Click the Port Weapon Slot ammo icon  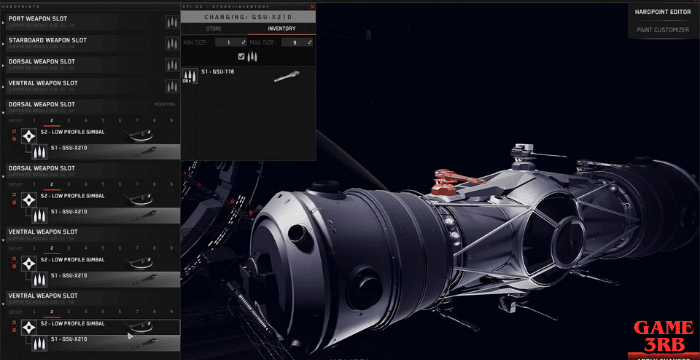(172, 21)
